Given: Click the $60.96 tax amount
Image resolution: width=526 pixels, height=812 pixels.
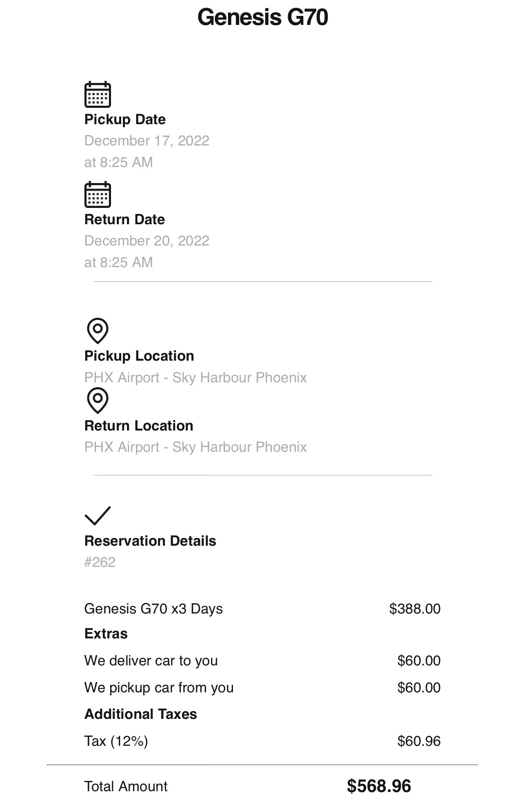Looking at the screenshot, I should (419, 741).
